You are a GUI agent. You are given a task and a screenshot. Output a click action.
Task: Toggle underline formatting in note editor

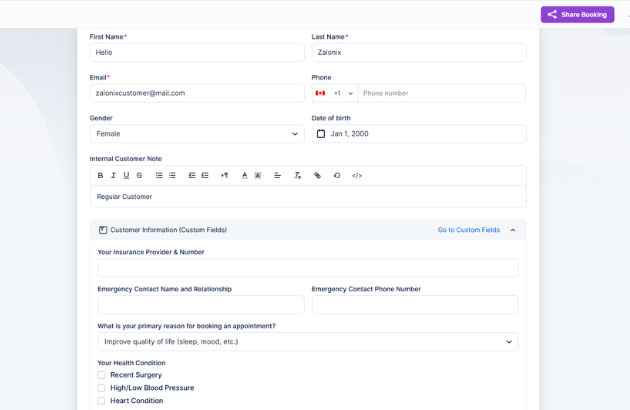[126, 175]
